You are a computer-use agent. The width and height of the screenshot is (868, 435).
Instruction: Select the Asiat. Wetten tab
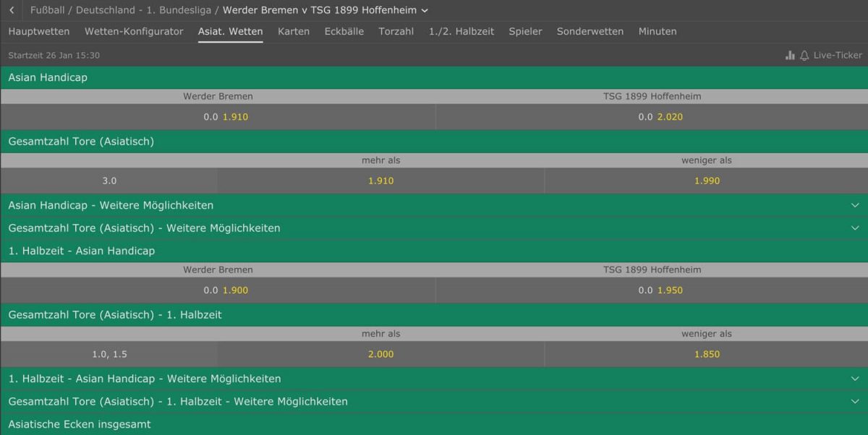tap(231, 32)
